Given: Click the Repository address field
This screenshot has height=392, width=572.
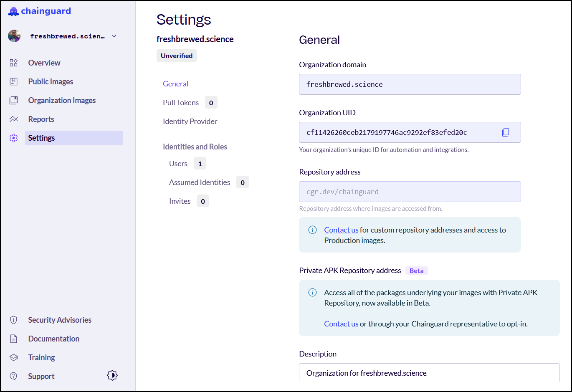Looking at the screenshot, I should coord(410,192).
